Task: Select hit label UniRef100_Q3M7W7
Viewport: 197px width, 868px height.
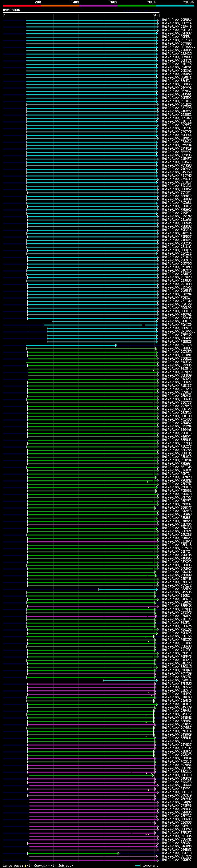Action: 177,128
